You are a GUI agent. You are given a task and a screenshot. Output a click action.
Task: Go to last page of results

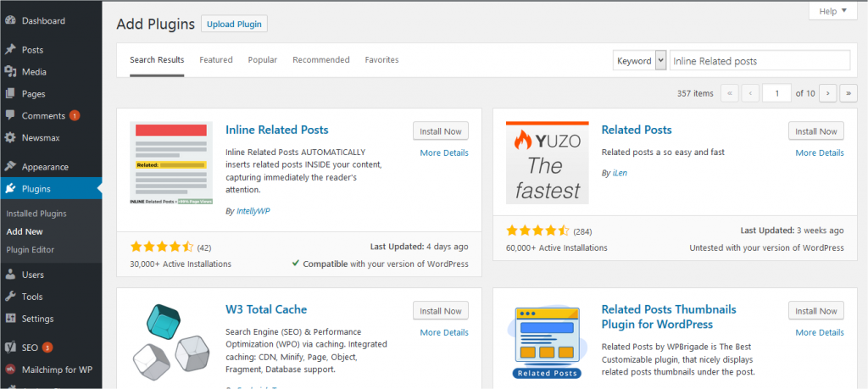[x=848, y=93]
